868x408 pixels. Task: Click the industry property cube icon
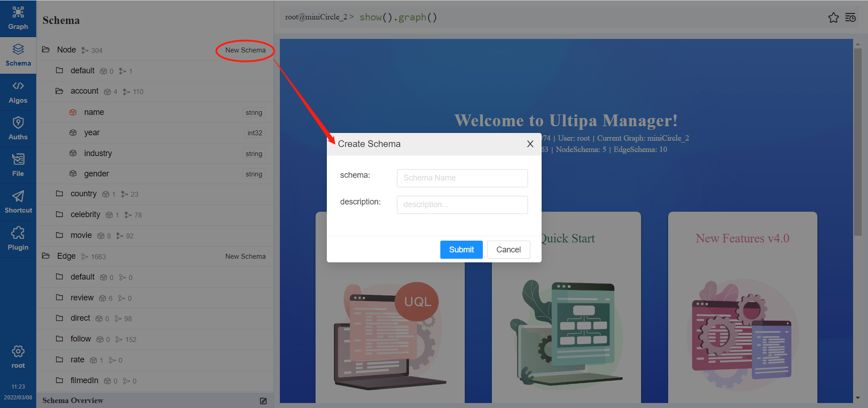(x=73, y=153)
